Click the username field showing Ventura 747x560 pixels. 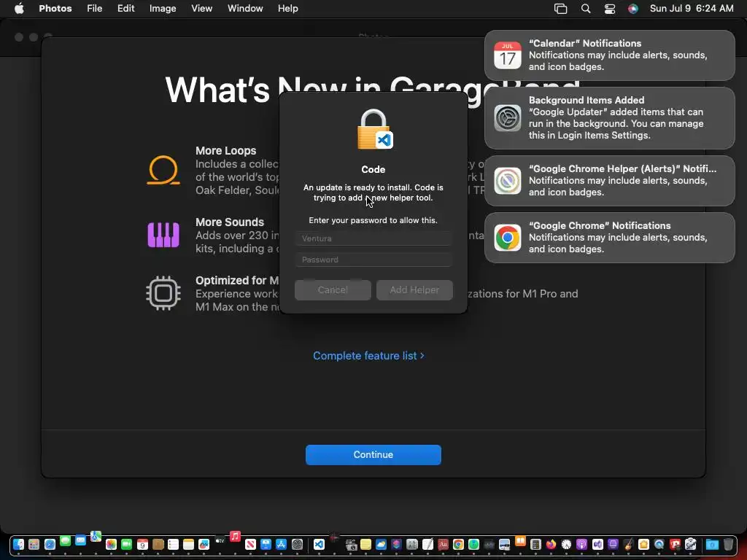[x=373, y=238]
